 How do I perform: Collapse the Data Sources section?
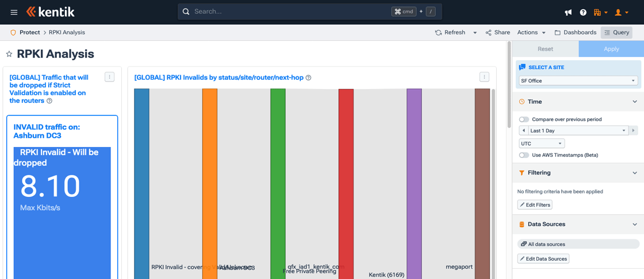(x=635, y=224)
